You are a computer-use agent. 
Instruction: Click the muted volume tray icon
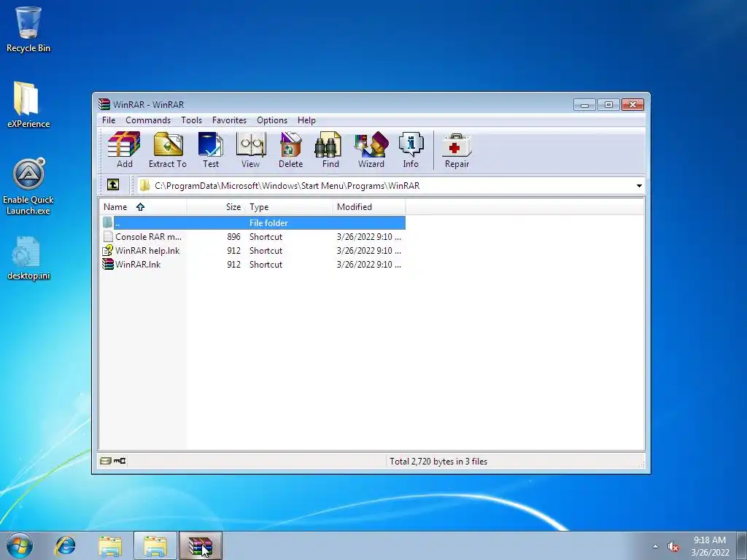(x=673, y=547)
